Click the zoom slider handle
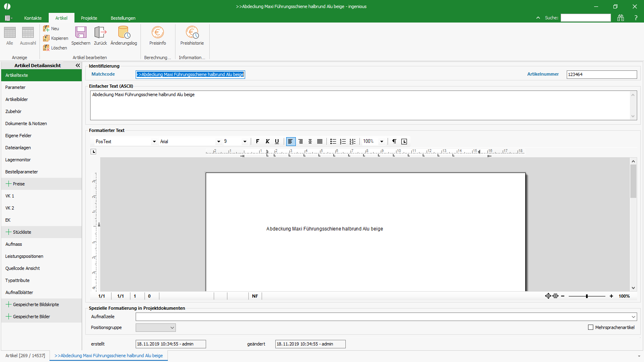 [x=587, y=296]
